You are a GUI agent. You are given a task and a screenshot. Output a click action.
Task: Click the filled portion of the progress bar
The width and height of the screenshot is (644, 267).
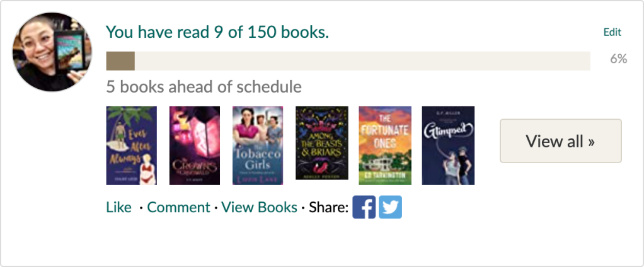(120, 60)
